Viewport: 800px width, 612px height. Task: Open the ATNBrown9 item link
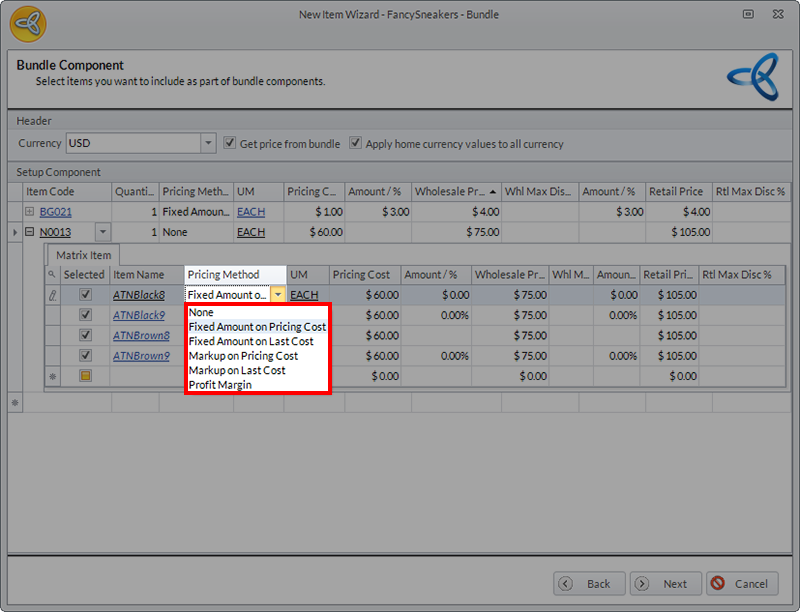click(x=141, y=355)
